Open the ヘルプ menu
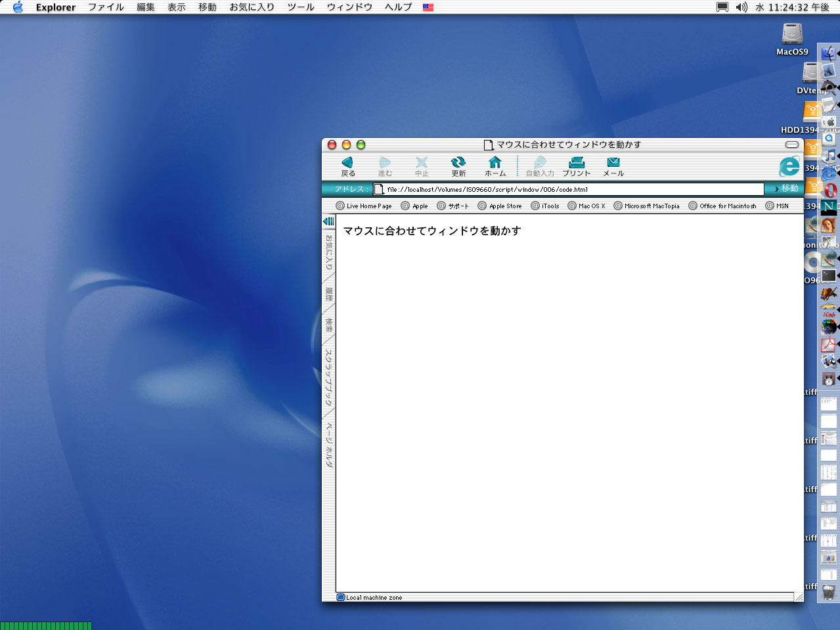The width and height of the screenshot is (840, 630). 398,7
